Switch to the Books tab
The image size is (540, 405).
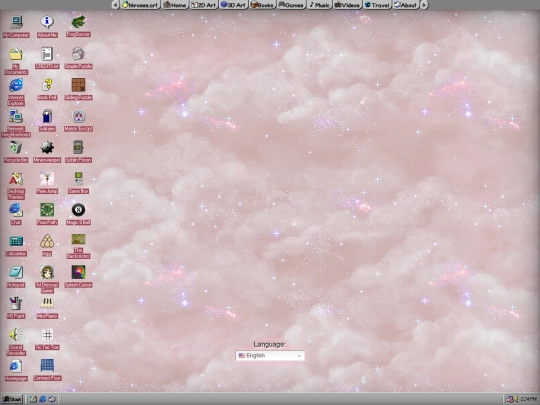pos(262,5)
